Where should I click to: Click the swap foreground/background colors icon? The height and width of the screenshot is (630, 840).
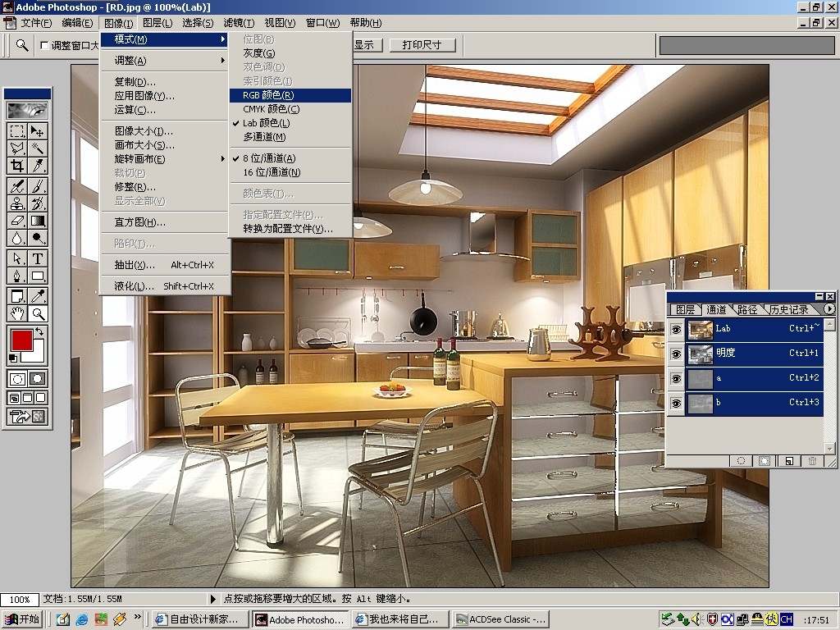[x=39, y=332]
